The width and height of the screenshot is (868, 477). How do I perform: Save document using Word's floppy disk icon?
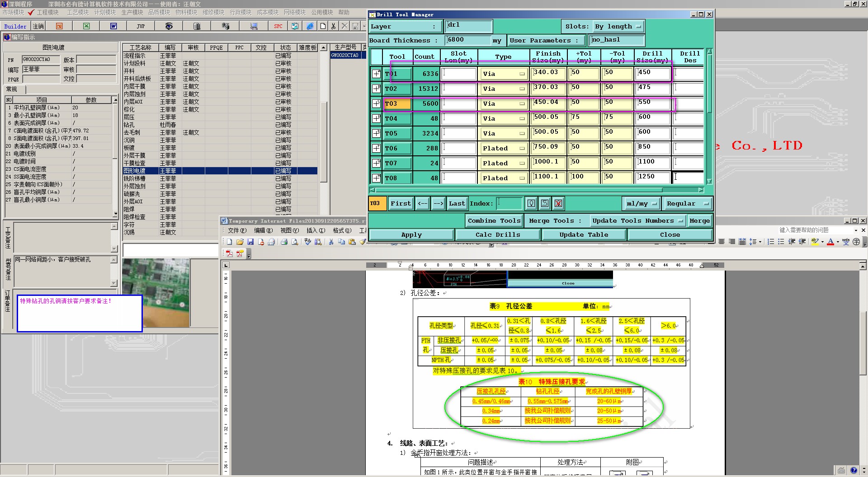click(250, 242)
